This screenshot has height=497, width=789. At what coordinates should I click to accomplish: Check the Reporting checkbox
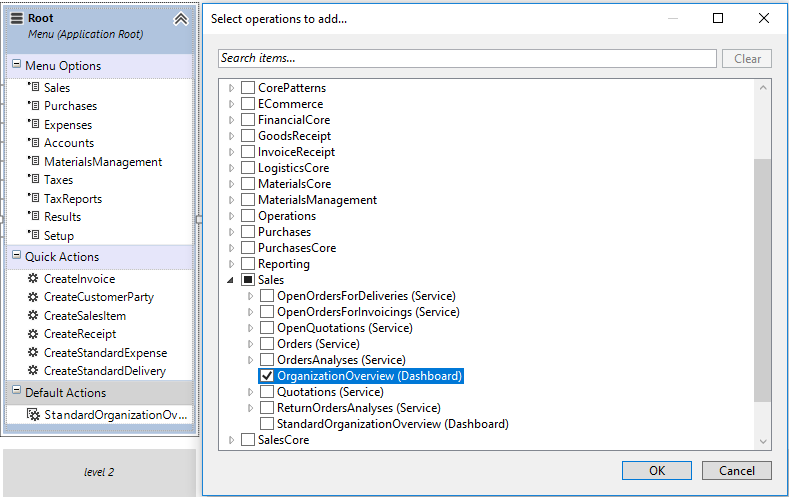point(248,264)
